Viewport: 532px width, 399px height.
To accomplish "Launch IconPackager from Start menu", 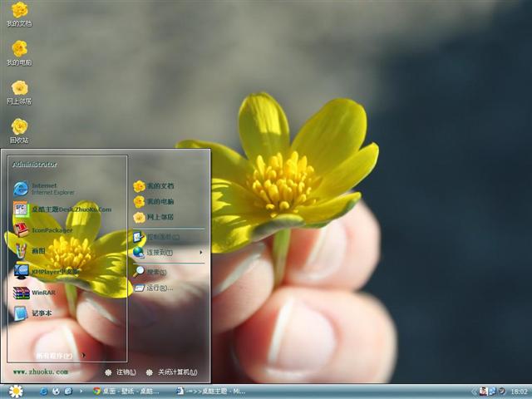I will pos(43,230).
